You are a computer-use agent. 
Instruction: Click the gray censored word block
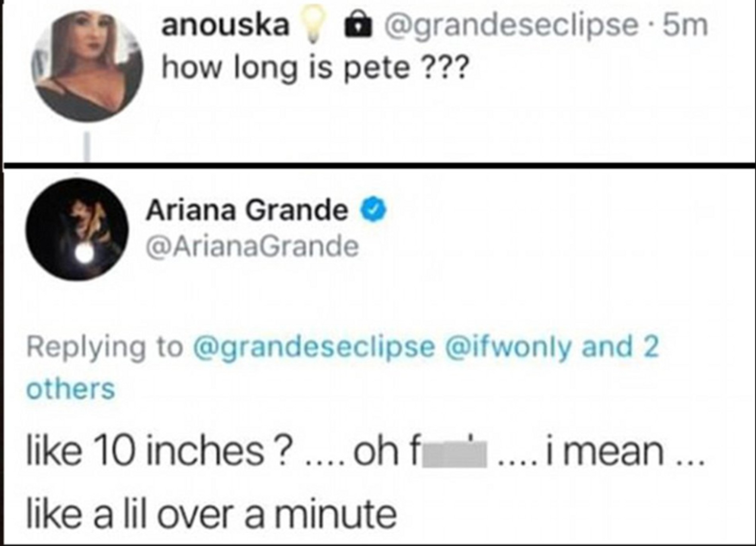454,454
